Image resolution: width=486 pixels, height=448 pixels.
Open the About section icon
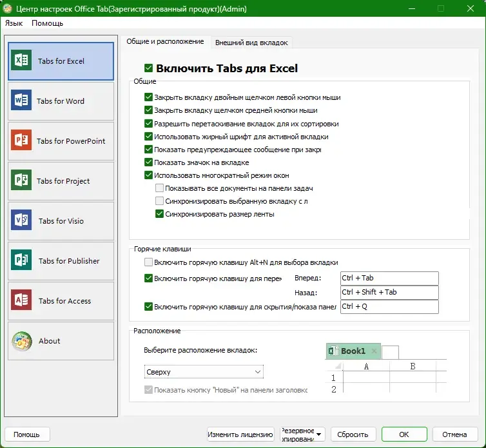click(21, 341)
